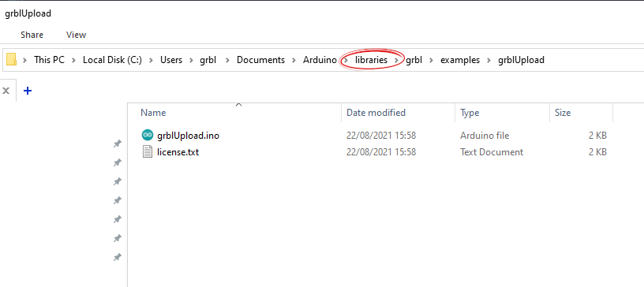Click text document icon of license.txt
The height and width of the screenshot is (287, 644).
(147, 152)
